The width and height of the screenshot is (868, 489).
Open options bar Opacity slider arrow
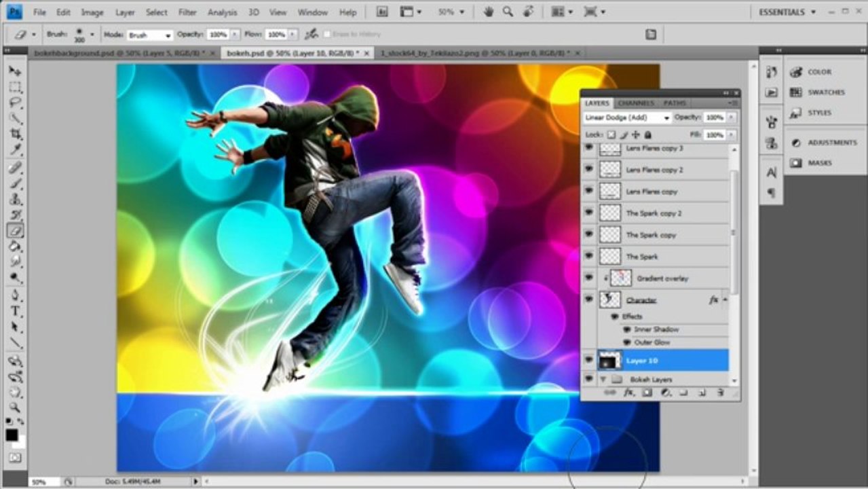click(235, 34)
